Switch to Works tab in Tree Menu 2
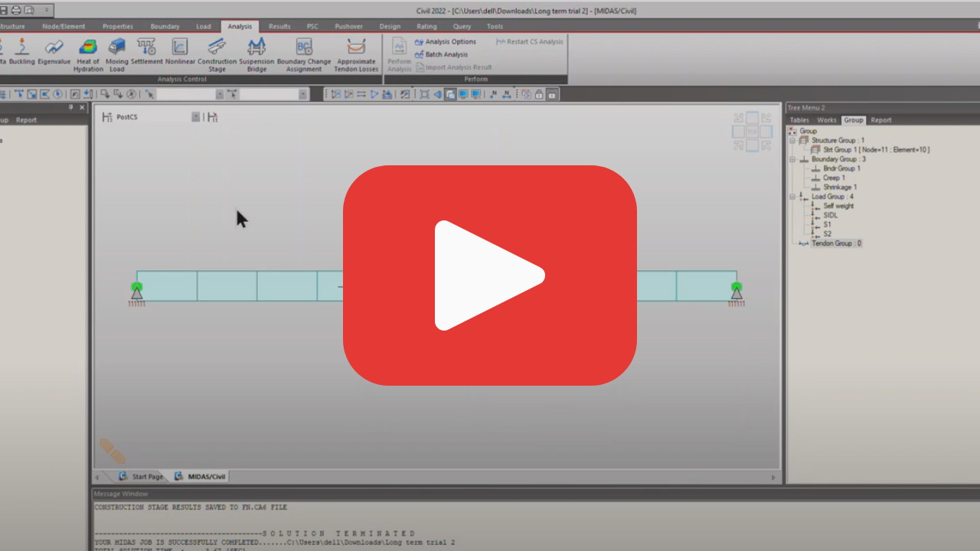This screenshot has height=551, width=980. (x=827, y=120)
